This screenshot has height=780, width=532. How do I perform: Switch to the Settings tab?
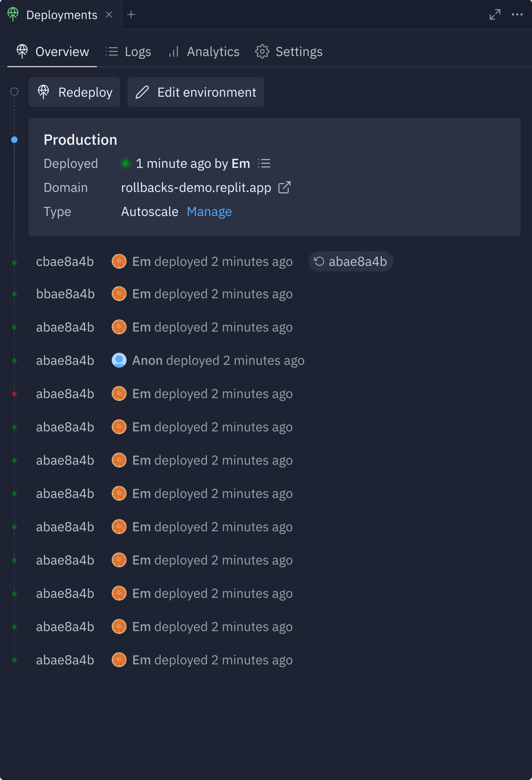(x=299, y=51)
